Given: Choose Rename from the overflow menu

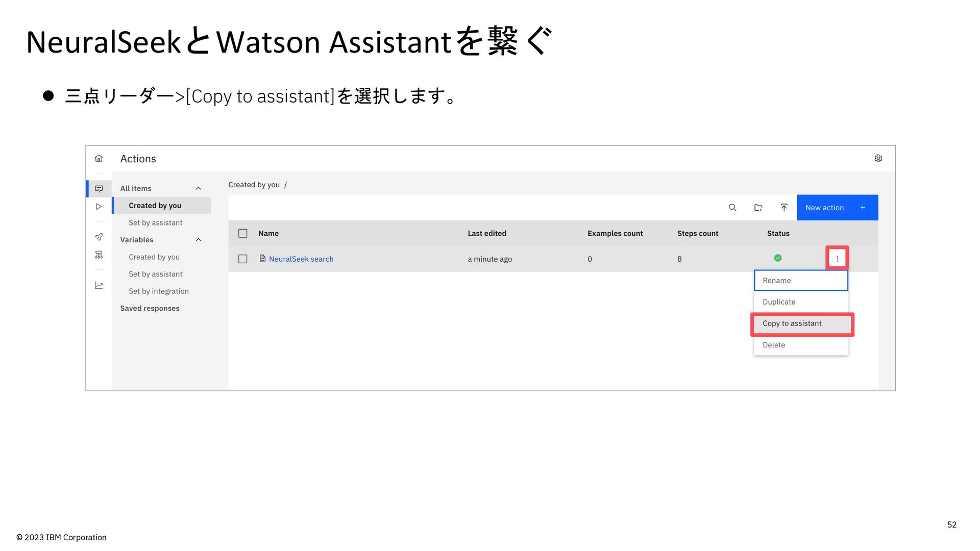Looking at the screenshot, I should click(801, 281).
